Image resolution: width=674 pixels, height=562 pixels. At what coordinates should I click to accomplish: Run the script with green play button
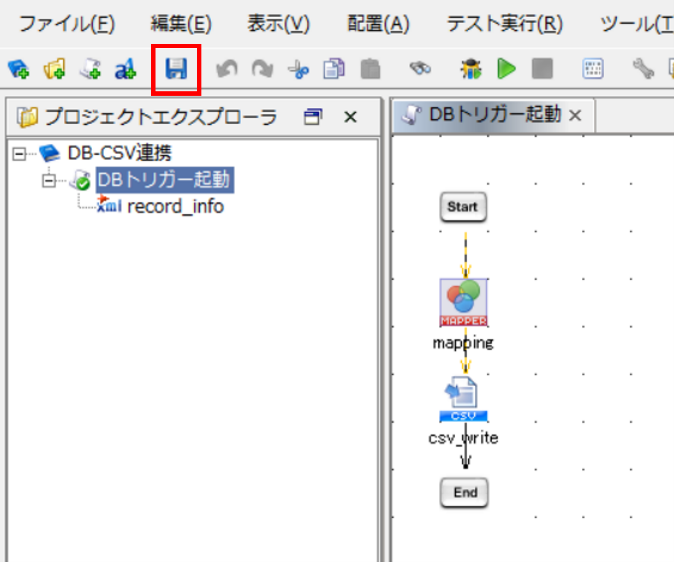506,69
